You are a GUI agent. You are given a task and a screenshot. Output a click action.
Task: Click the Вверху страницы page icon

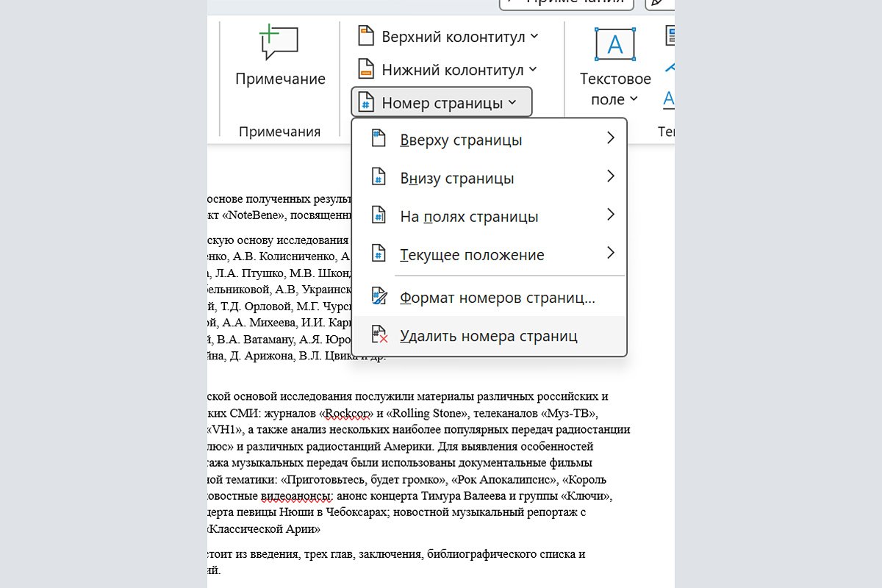tap(379, 138)
